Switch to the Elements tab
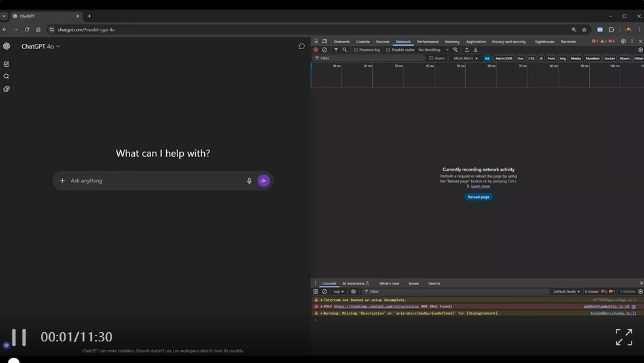 point(342,41)
